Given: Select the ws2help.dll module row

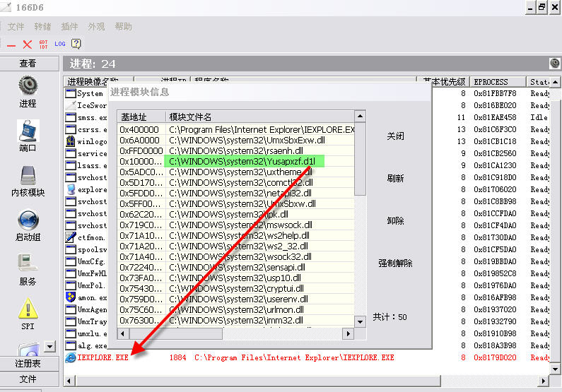Looking at the screenshot, I should 236,236.
